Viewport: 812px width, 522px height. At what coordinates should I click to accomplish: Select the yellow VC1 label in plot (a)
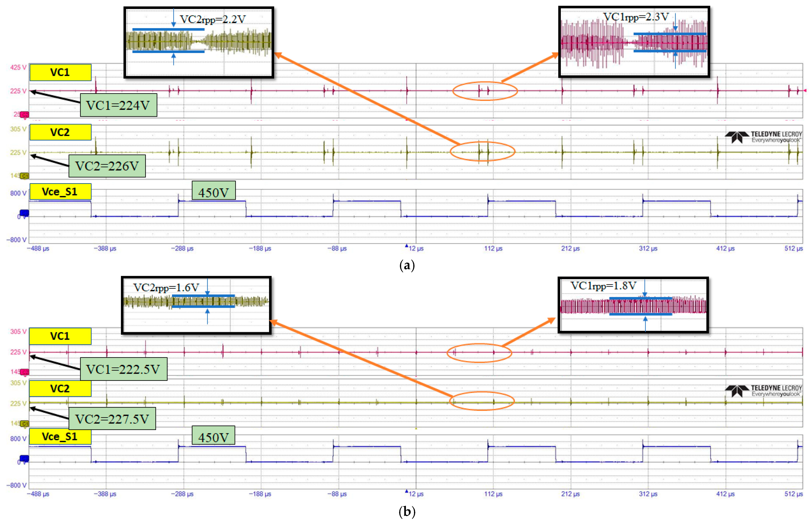(60, 72)
